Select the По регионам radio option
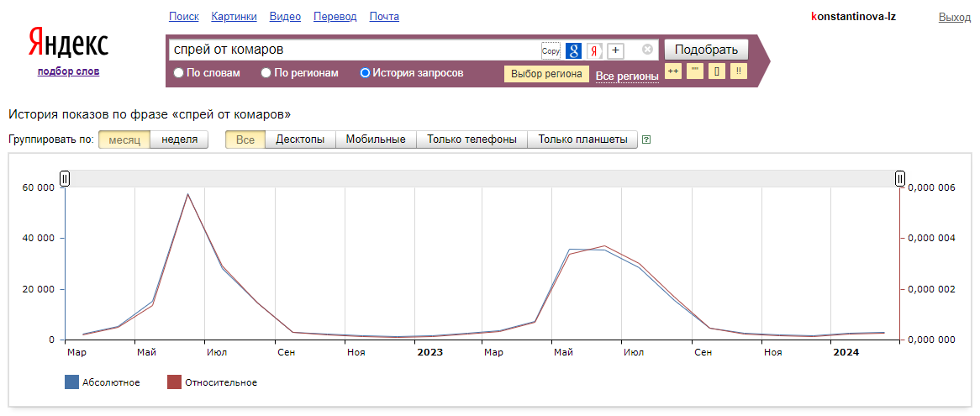This screenshot has width=980, height=416. pyautogui.click(x=266, y=73)
